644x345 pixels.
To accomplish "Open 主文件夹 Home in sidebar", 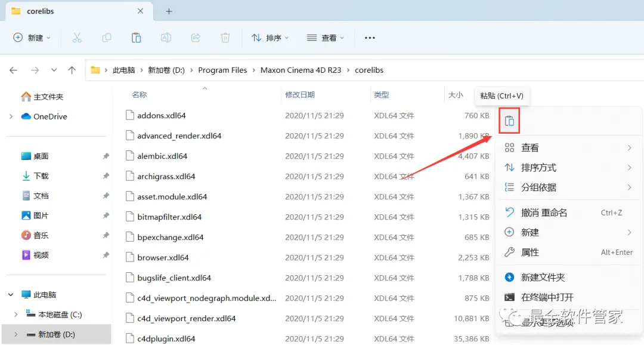I will [42, 97].
